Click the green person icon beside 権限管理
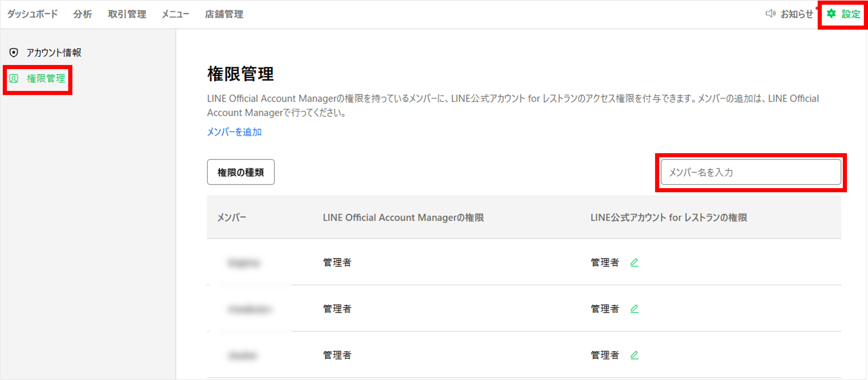The height and width of the screenshot is (380, 868). 14,78
